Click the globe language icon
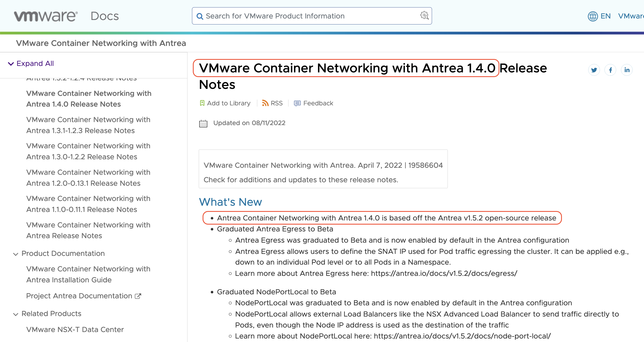 pos(593,16)
